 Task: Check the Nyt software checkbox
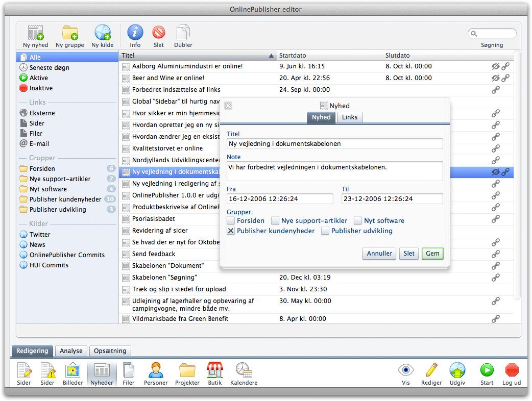coord(358,221)
